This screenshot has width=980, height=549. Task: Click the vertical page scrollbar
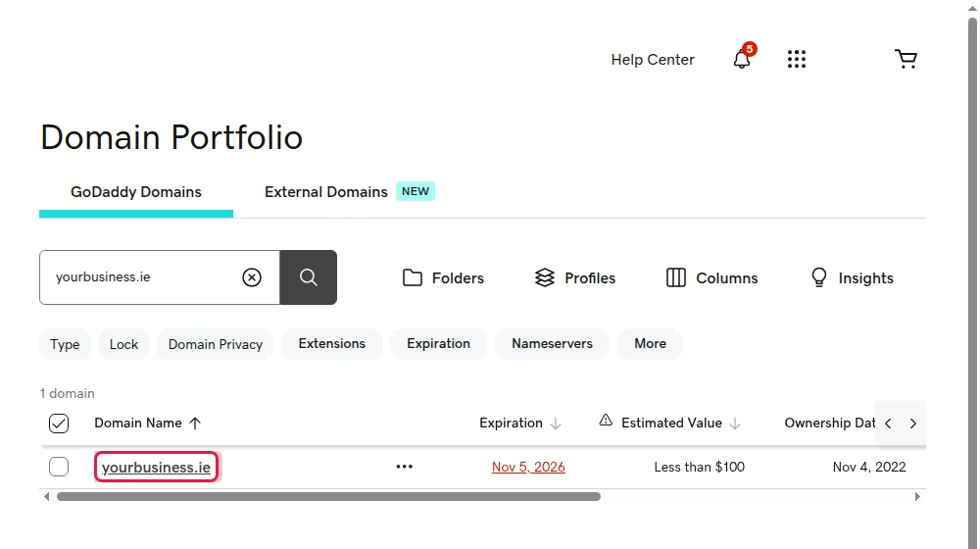pyautogui.click(x=972, y=281)
